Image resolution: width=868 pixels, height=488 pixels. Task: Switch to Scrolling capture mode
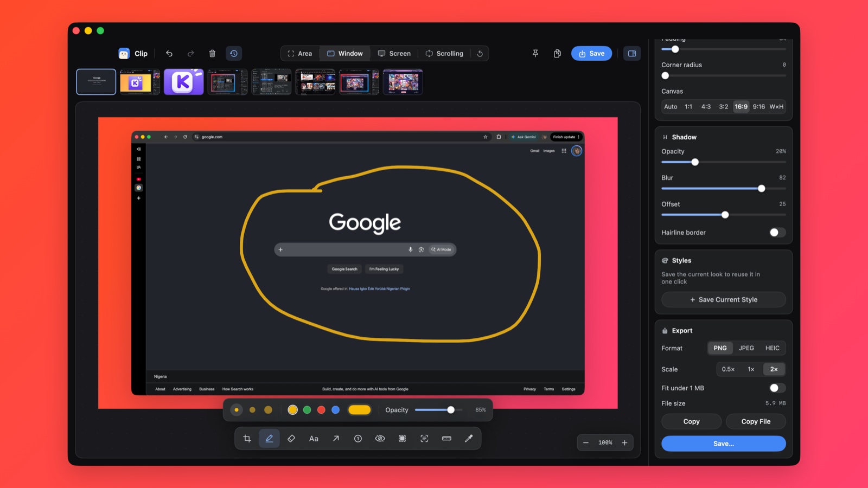coord(444,54)
